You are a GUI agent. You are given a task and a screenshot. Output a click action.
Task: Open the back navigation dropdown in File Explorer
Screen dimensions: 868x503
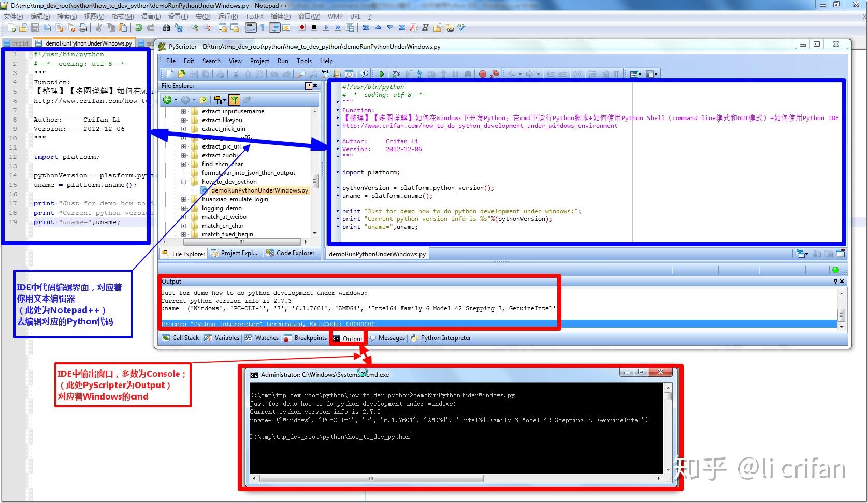[176, 100]
